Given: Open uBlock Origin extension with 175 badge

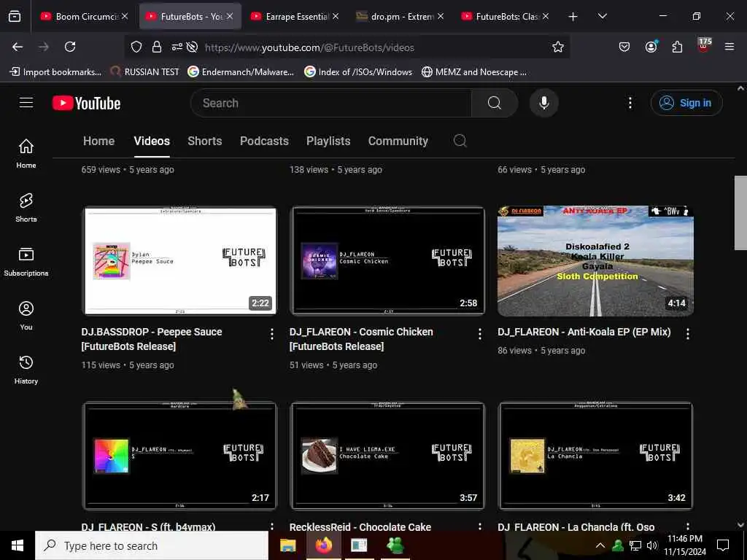Looking at the screenshot, I should [x=704, y=45].
